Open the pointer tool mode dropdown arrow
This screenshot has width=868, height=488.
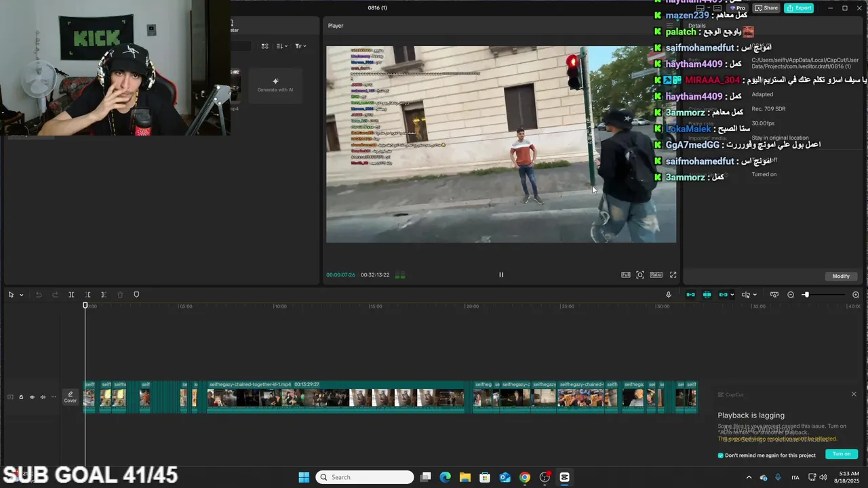point(21,295)
